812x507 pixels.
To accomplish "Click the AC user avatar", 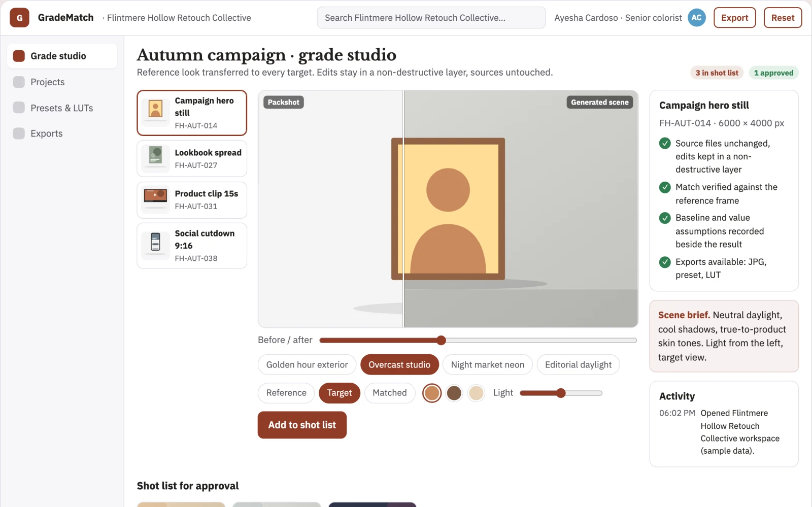I will [x=697, y=18].
